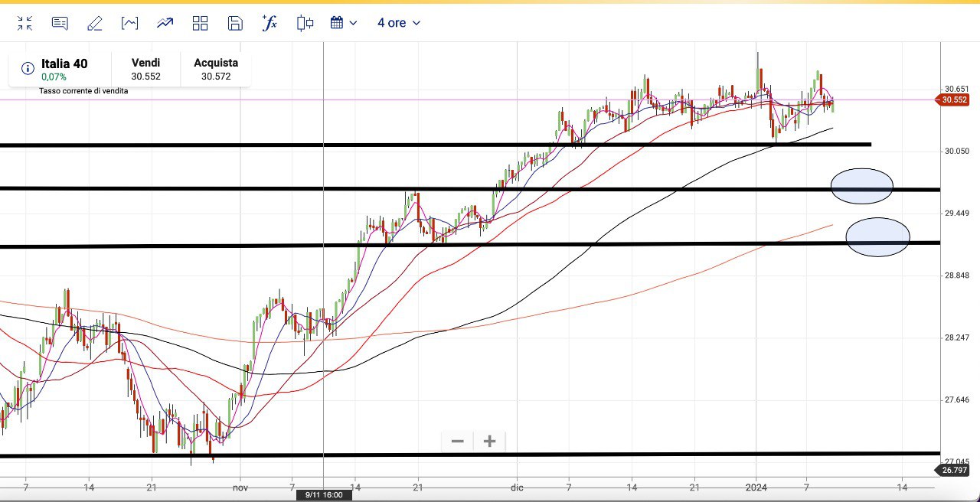Open the comment/news speech-bubble icon
Image resolution: width=980 pixels, height=502 pixels.
(60, 23)
